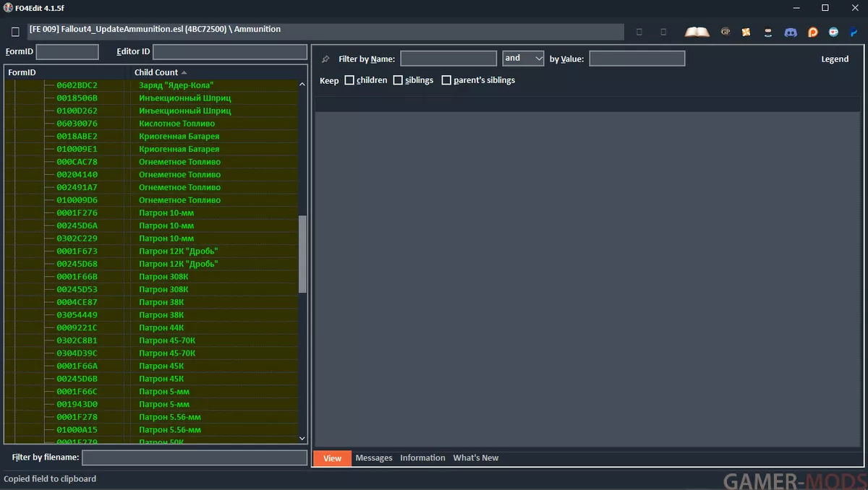868x490 pixels.
Task: Select tree row with FormID 0001F66C
Action: point(151,392)
